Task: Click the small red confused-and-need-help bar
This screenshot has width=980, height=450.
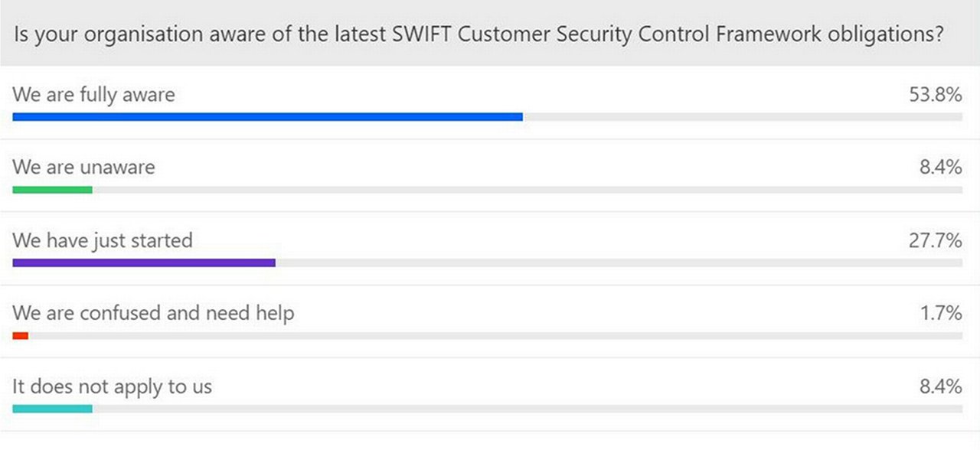Action: pyautogui.click(x=20, y=335)
